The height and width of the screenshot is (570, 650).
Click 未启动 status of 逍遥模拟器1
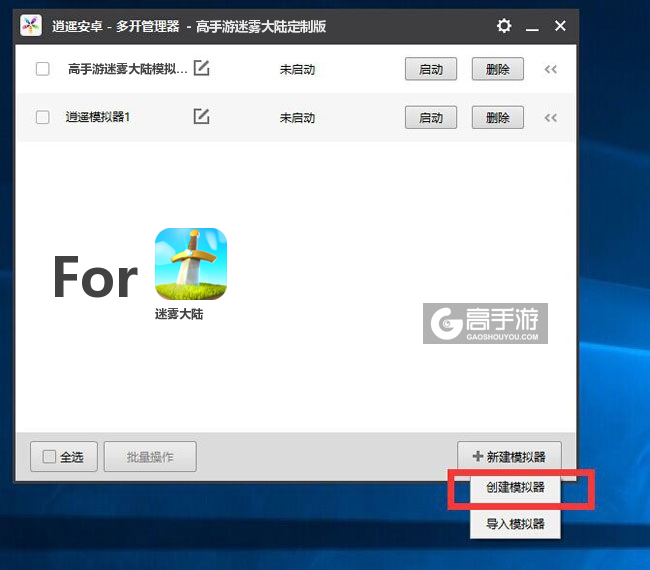pyautogui.click(x=297, y=118)
